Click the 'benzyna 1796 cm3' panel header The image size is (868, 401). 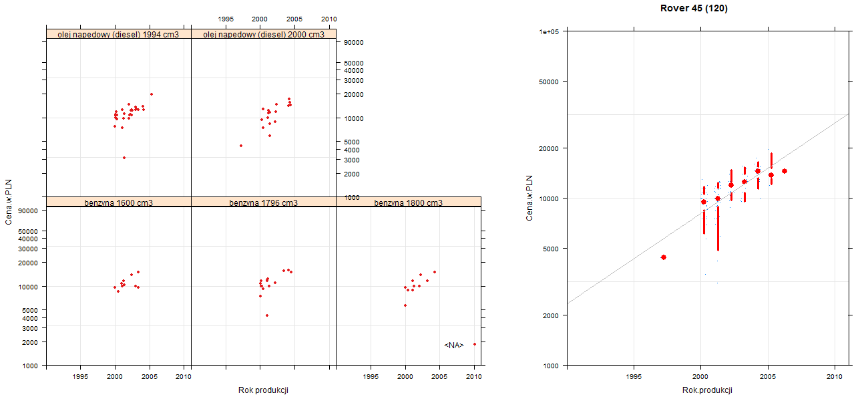click(264, 202)
